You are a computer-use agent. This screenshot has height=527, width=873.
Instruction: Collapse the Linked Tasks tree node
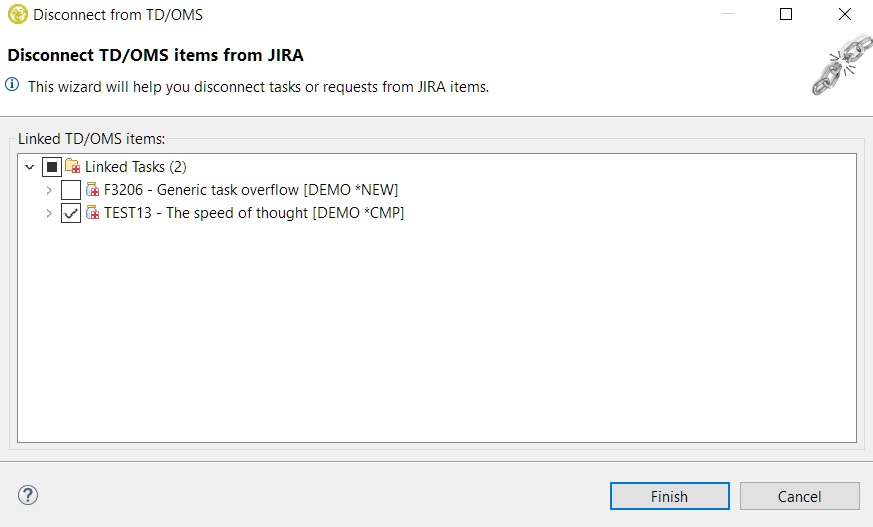point(29,167)
